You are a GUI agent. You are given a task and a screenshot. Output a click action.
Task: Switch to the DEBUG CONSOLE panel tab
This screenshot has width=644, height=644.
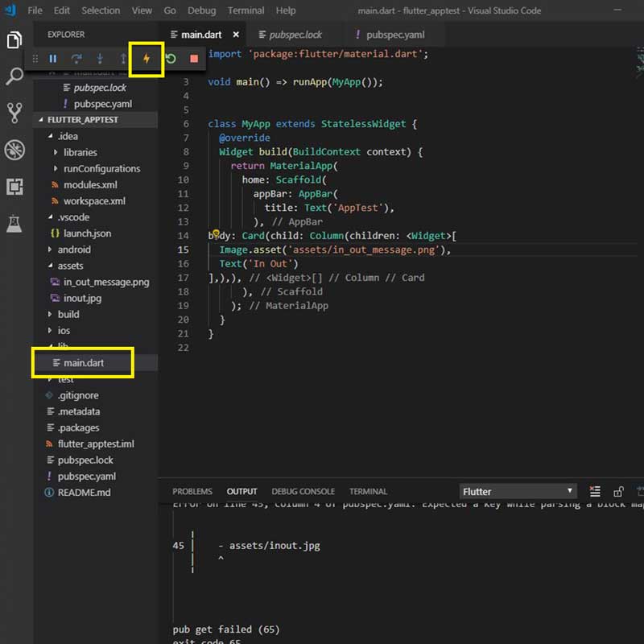[303, 491]
